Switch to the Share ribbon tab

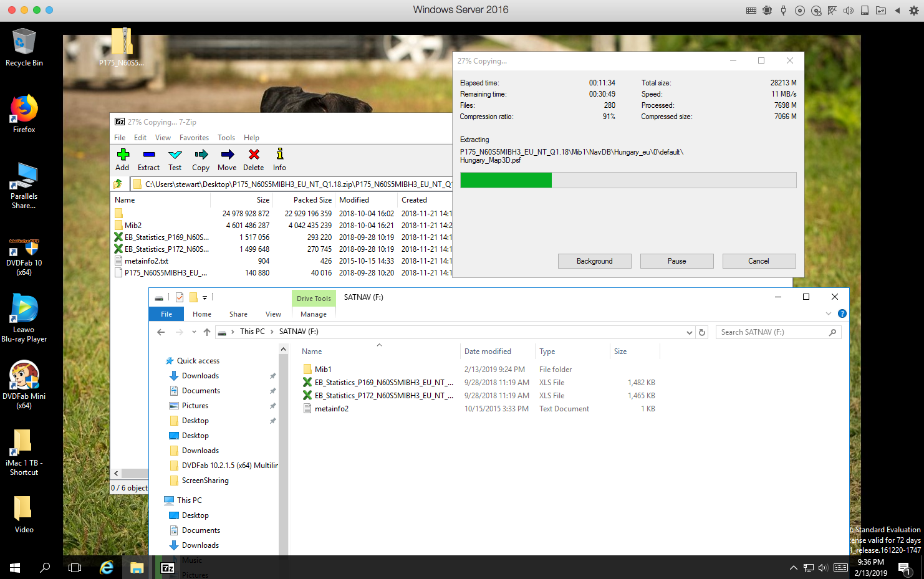click(x=238, y=314)
